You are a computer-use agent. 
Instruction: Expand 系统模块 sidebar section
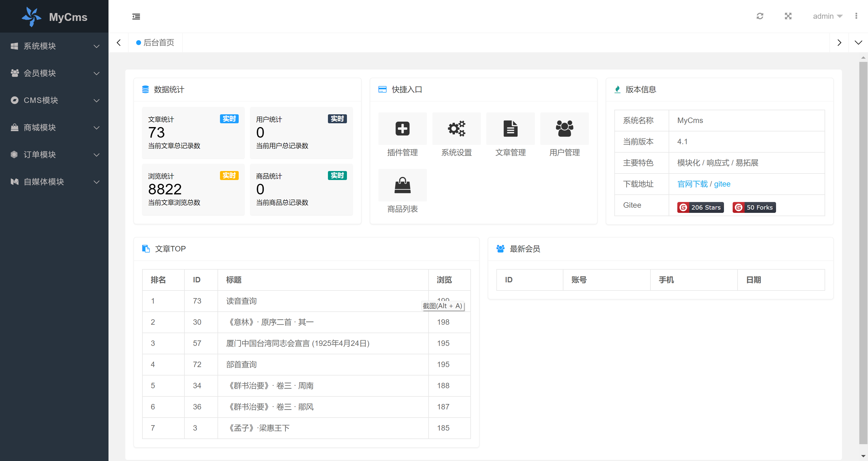click(54, 46)
